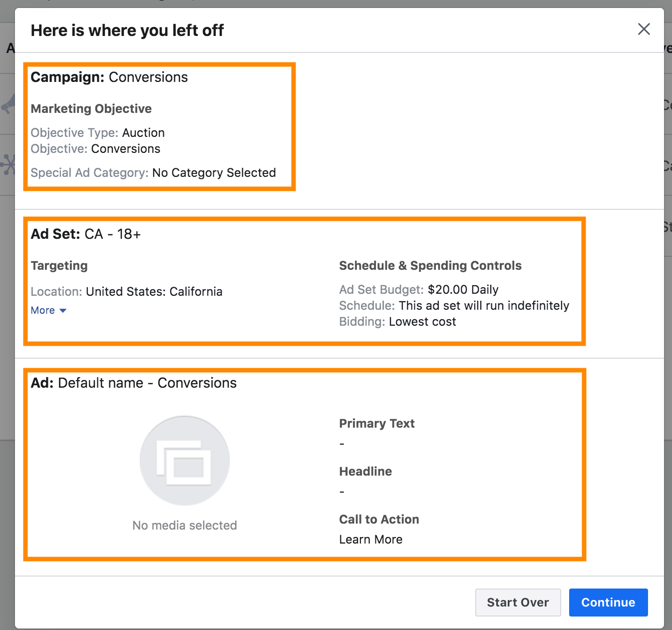Click the 'Learn More' call to action value
672x630 pixels.
click(x=371, y=540)
